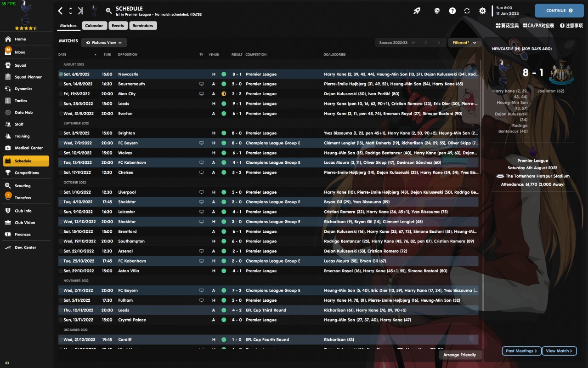588x368 pixels.
Task: Tick the circle on Sat 3/9/2022 Brighton row
Action: [61, 133]
